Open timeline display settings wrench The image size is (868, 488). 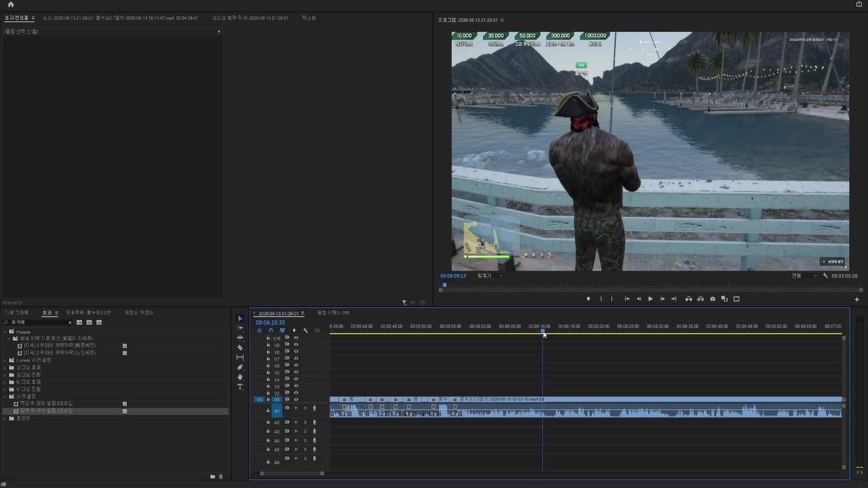pyautogui.click(x=305, y=331)
